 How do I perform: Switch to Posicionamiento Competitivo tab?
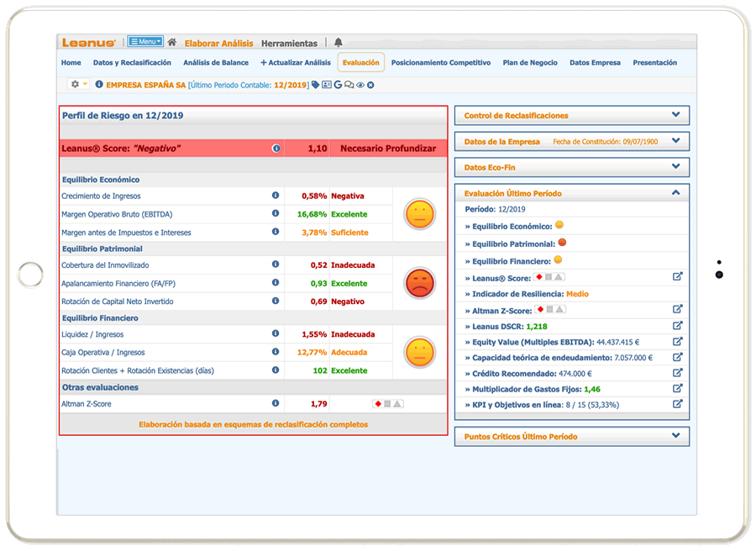(x=441, y=63)
